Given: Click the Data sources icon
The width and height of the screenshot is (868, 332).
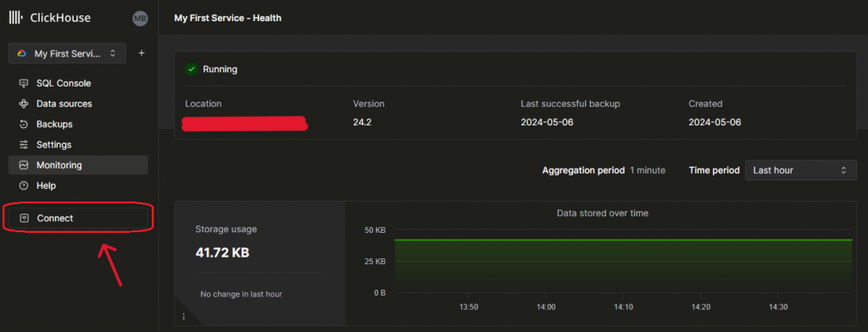Looking at the screenshot, I should point(24,104).
